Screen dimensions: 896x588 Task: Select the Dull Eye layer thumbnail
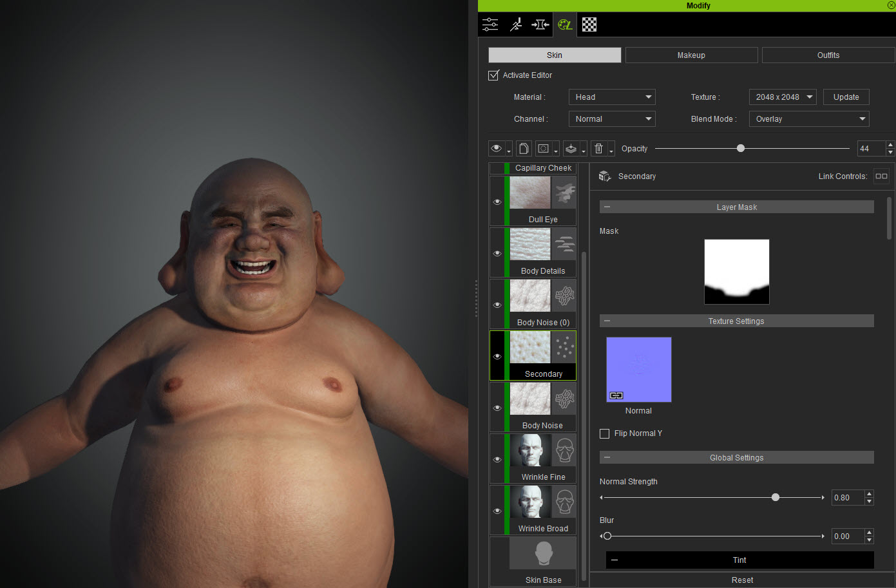click(x=530, y=193)
